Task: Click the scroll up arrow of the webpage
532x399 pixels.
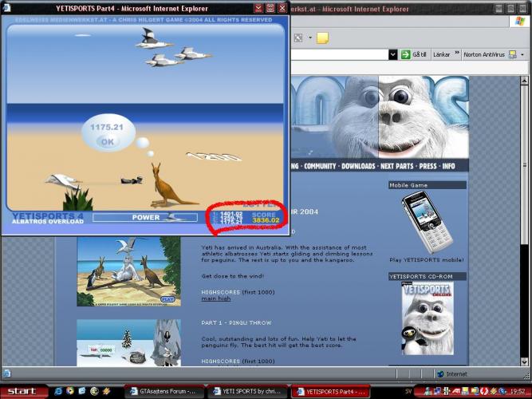Action: tap(524, 81)
